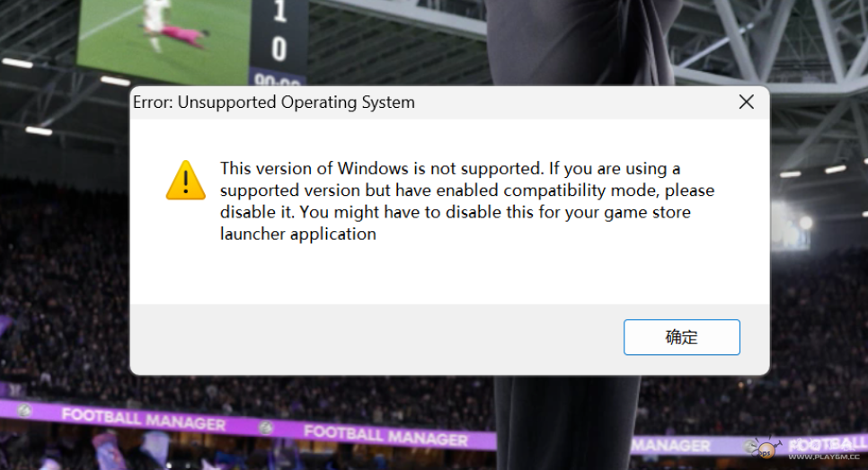Screen dimensions: 868x470
Task: Click the 90:00 match clock on scoreboard
Action: click(277, 80)
